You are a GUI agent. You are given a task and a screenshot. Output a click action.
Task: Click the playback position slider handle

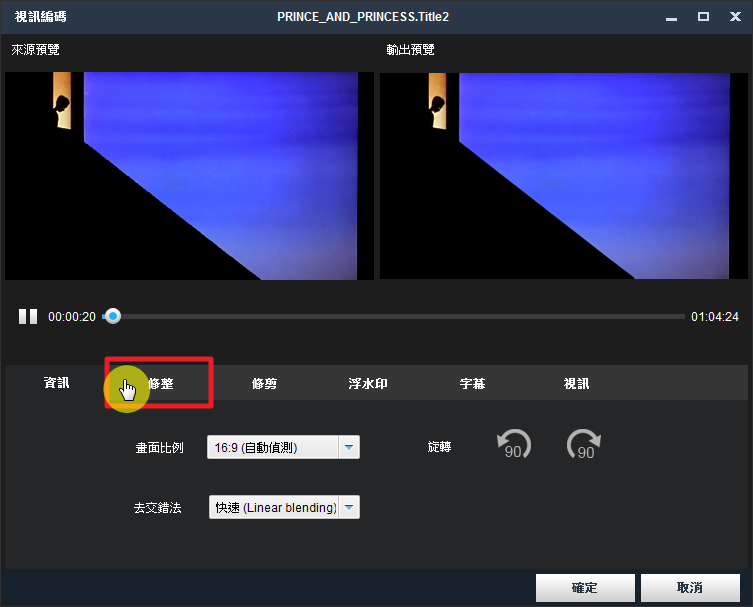coord(113,317)
